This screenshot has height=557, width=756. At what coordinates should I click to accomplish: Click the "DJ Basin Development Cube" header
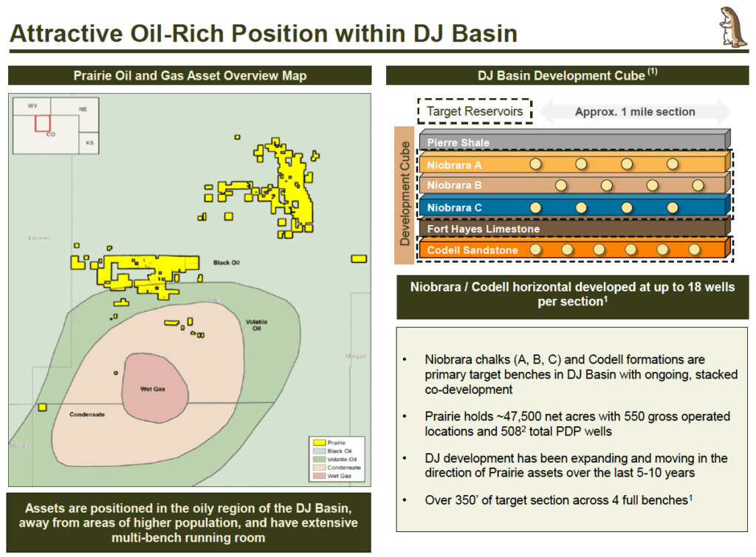568,75
